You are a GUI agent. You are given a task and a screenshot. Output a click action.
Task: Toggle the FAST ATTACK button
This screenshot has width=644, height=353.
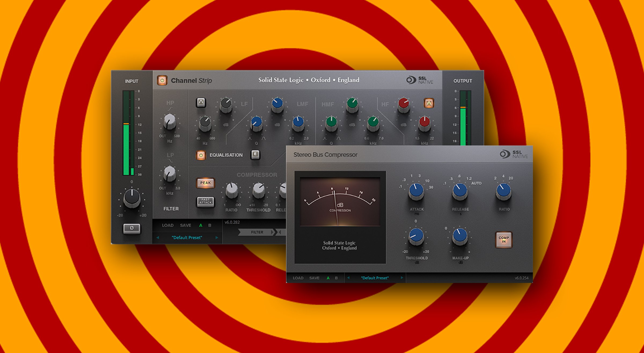pos(206,202)
